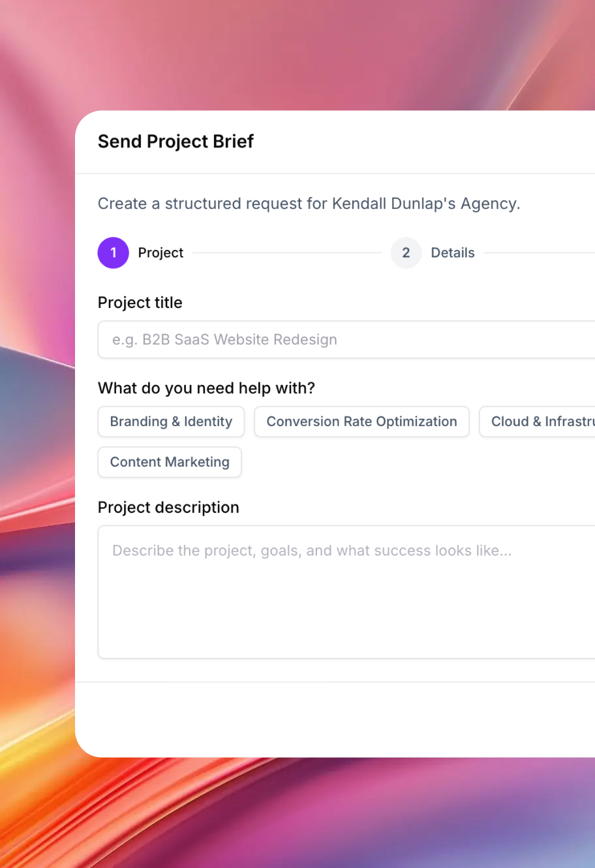Screen dimensions: 595x868
Task: Click the Send Project Brief dialog title
Action: (175, 142)
